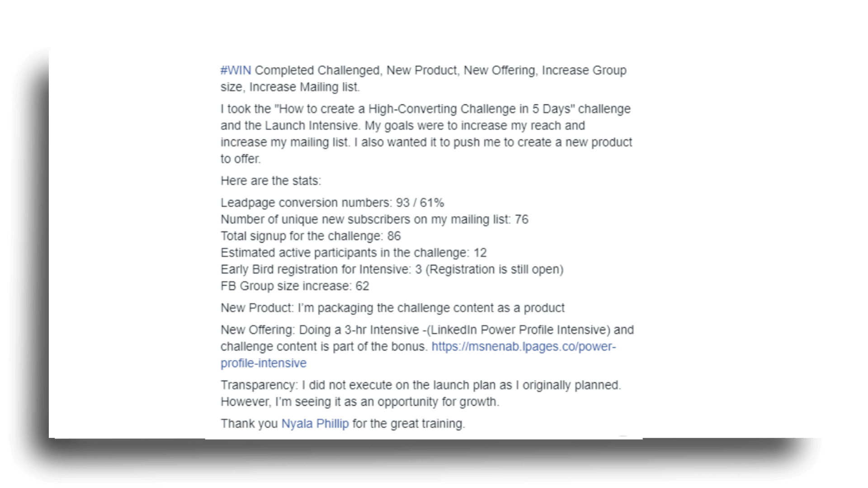Open the #WIN hashtag link

236,70
